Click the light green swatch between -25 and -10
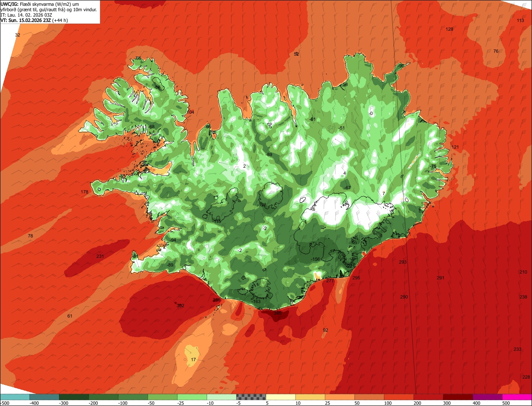 point(192,397)
